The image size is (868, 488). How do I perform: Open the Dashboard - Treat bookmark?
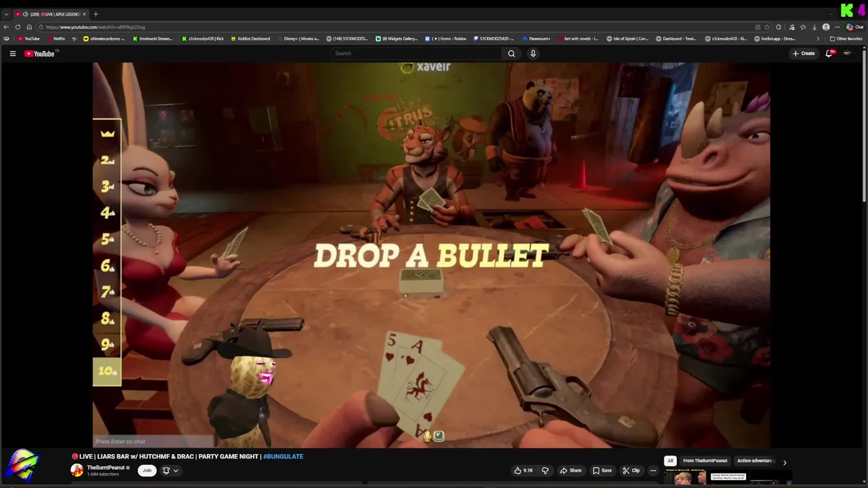click(676, 39)
